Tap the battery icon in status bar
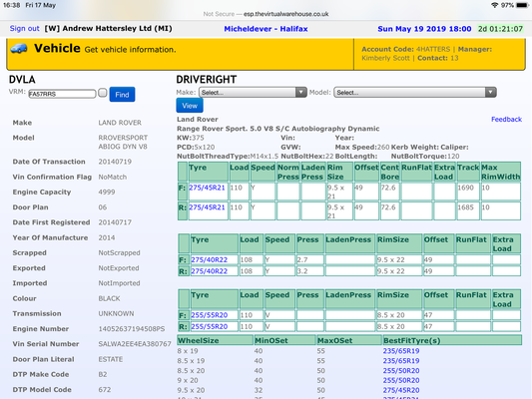The width and height of the screenshot is (532, 399). pos(522,5)
